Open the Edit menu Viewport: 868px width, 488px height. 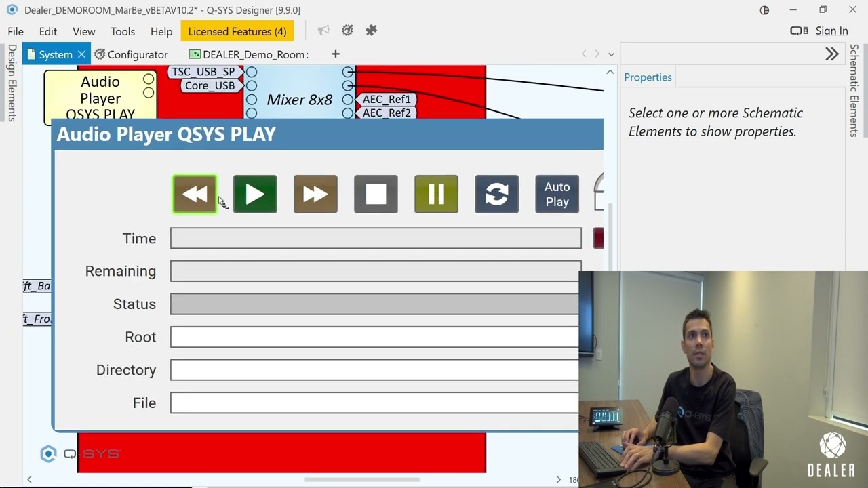click(x=47, y=31)
